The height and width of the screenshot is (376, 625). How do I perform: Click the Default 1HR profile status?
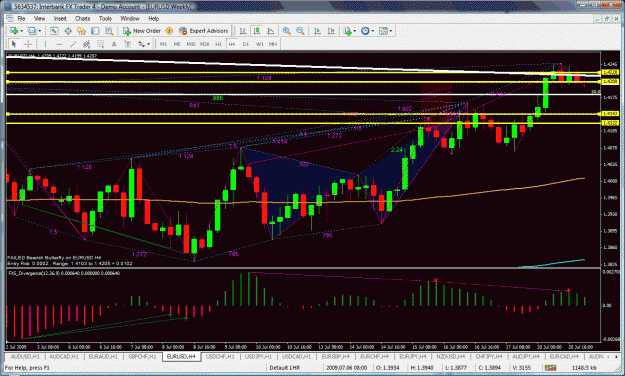click(285, 367)
